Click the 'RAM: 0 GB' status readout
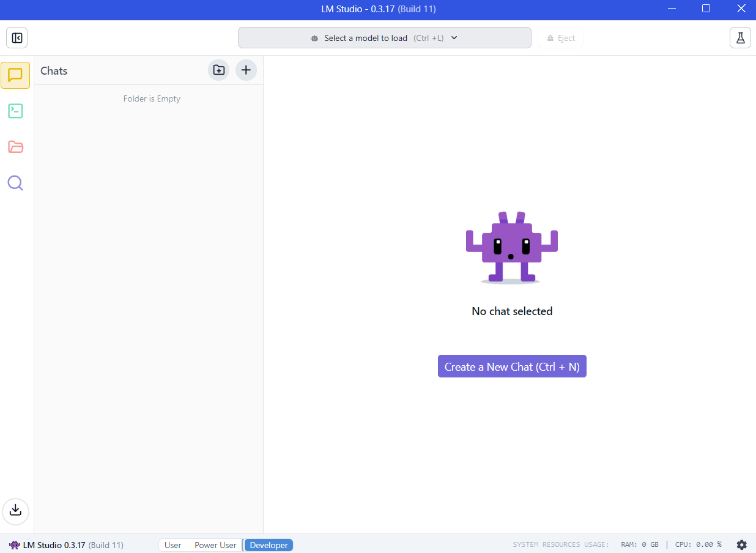 click(639, 544)
